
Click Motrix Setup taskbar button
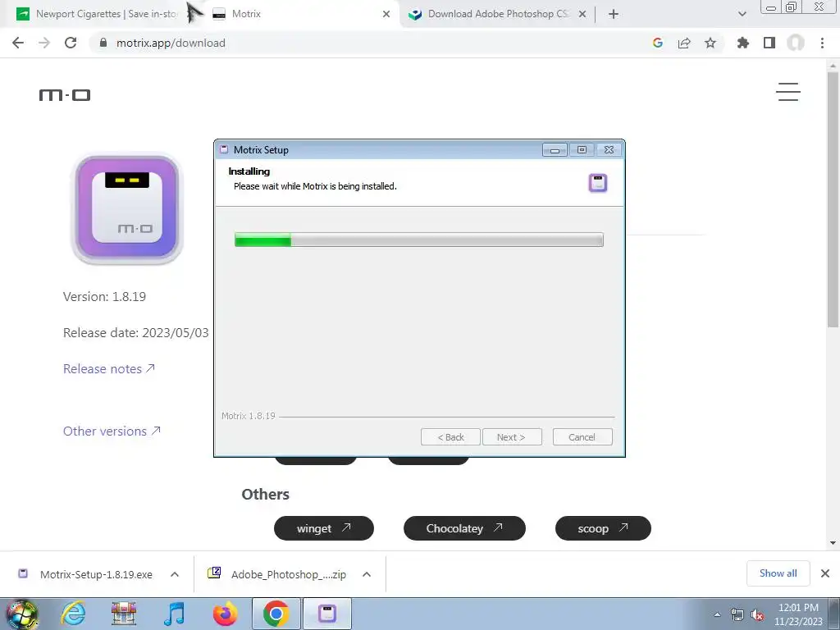pos(327,614)
